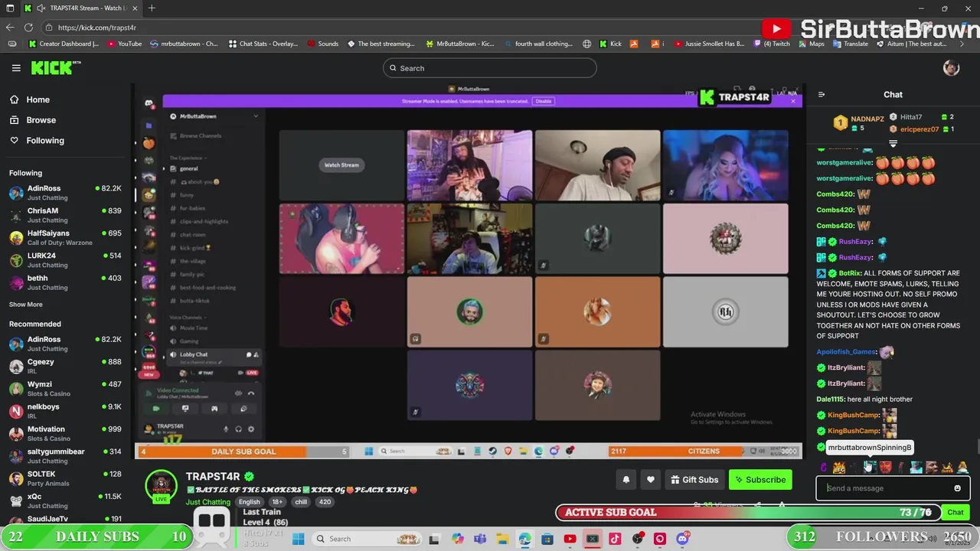Image resolution: width=980 pixels, height=551 pixels.
Task: Open bethh channel in sidebar
Action: [x=65, y=282]
